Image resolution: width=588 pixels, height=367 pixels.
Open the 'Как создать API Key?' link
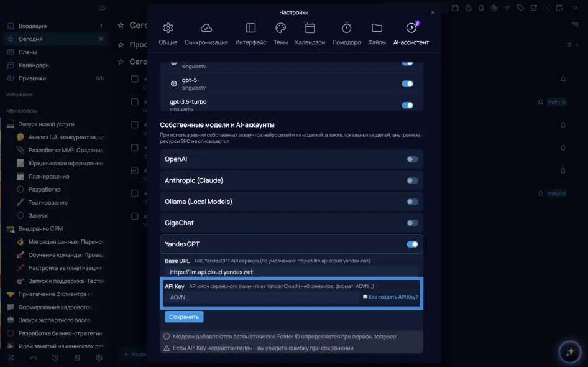(x=393, y=297)
